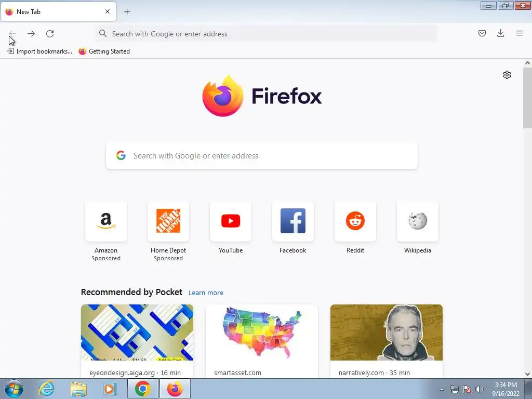Screen dimensions: 532x399
Task: Click the vertical scrollbar thumb
Action: (x=527, y=98)
